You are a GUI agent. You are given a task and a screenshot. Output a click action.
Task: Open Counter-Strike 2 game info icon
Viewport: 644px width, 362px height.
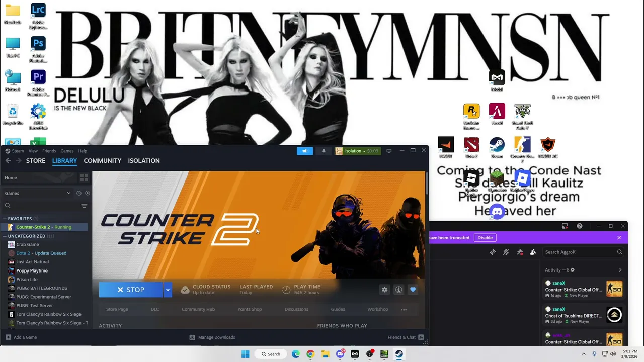[x=399, y=290]
